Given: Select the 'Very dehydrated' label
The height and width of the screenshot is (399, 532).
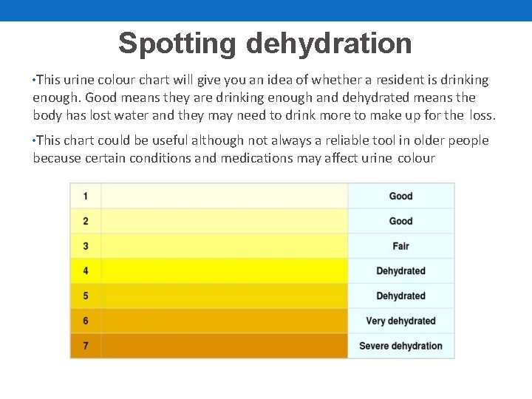Looking at the screenshot, I should click(x=400, y=321).
